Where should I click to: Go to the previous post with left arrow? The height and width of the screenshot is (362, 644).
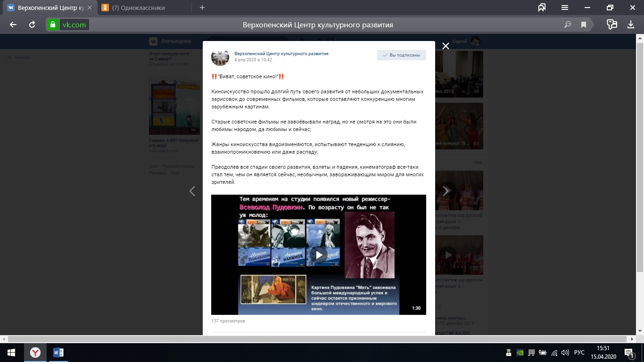pos(192,191)
